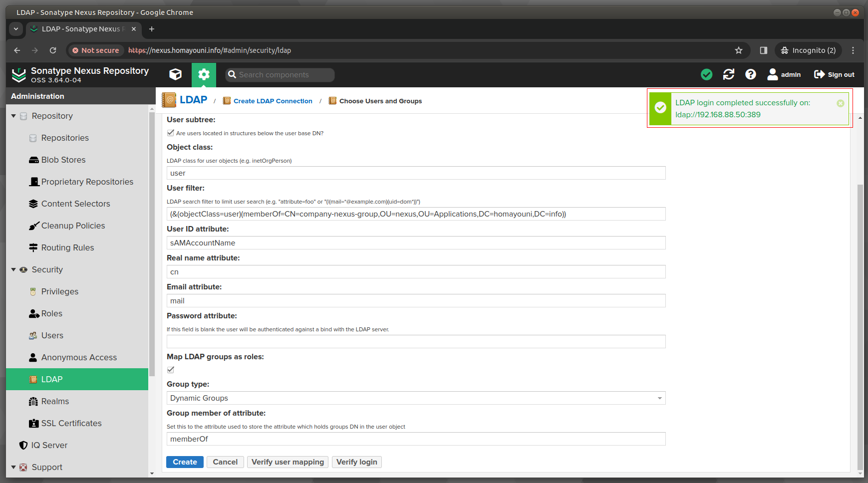The image size is (868, 483).
Task: Click the LDAP breadcrumb link
Action: (193, 100)
